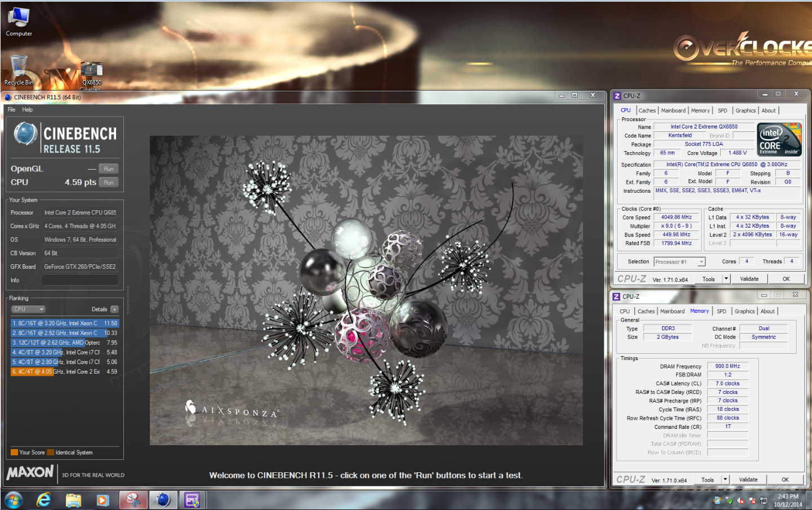This screenshot has height=510, width=812.
Task: Click the taskbar clock showing 2:43 PM
Action: click(788, 500)
